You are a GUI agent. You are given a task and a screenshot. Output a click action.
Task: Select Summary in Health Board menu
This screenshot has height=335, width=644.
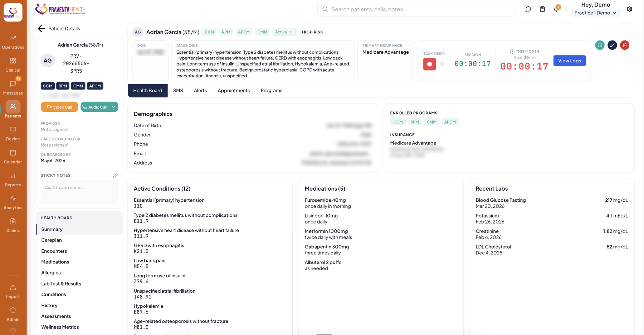click(79, 229)
